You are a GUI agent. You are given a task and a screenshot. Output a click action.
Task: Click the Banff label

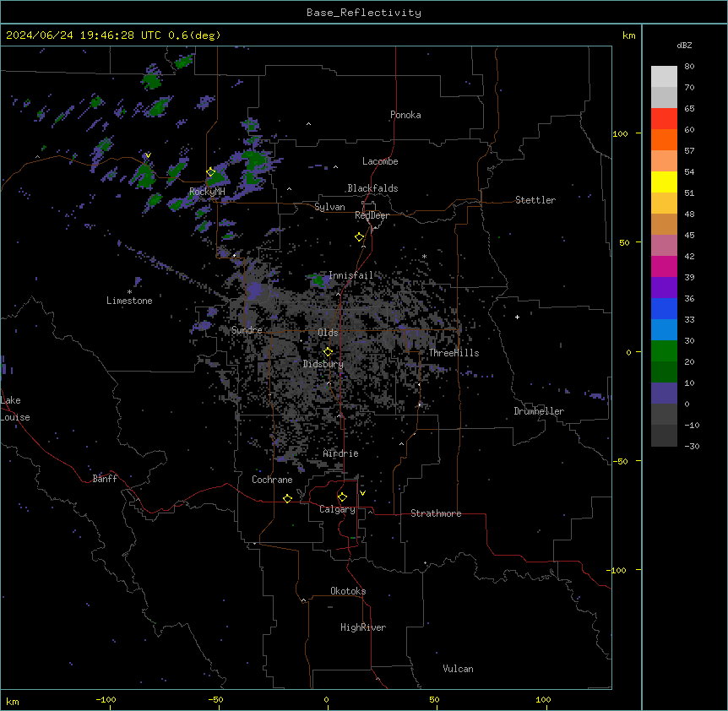click(105, 479)
